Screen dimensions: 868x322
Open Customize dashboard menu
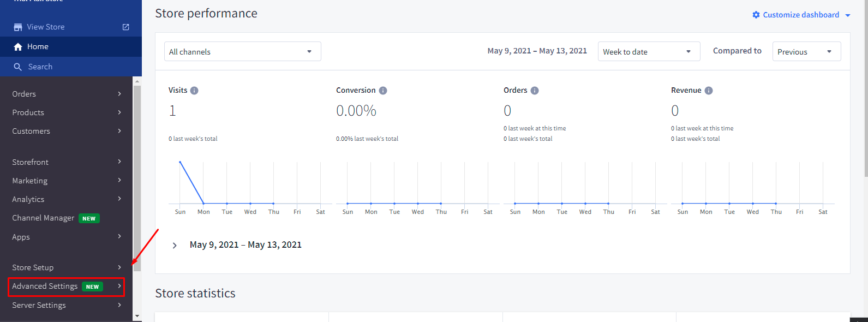pyautogui.click(x=801, y=15)
